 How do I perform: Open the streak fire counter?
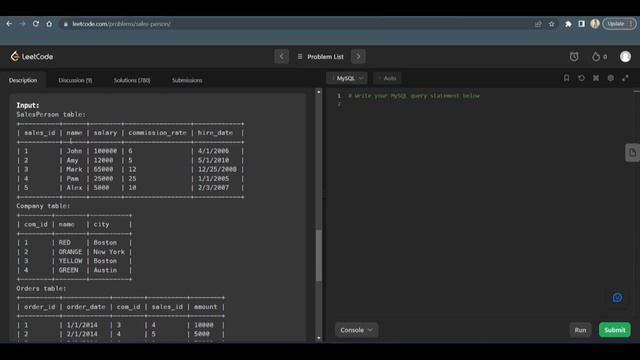599,57
